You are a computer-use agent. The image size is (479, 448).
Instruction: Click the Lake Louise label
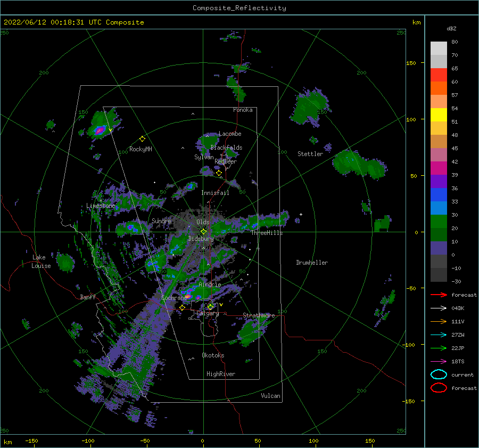click(x=41, y=262)
